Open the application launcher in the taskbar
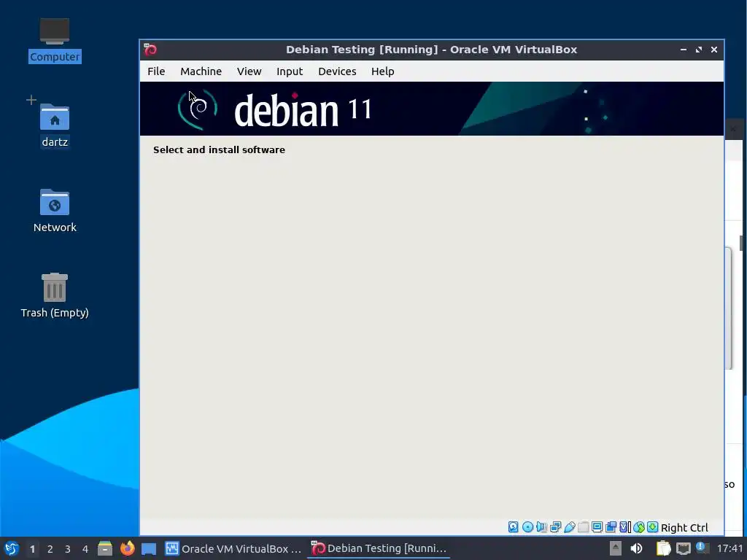This screenshot has height=560, width=747. pyautogui.click(x=12, y=548)
